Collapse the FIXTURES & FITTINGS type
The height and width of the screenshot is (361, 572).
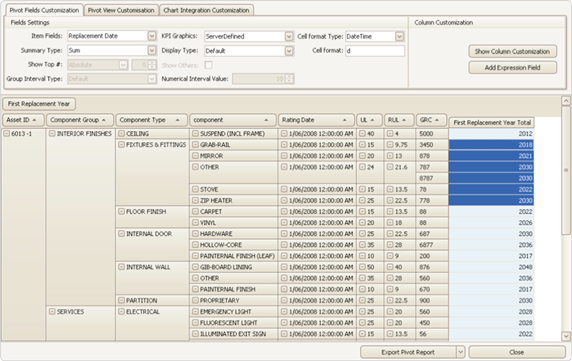(x=121, y=145)
